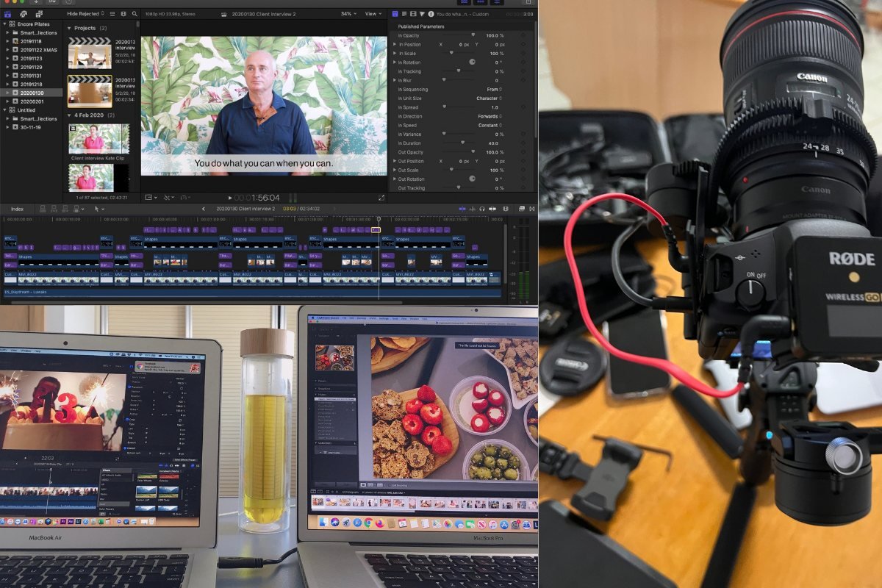882x588 pixels.
Task: Toggle audio skimming in the timeline
Action: [472, 209]
